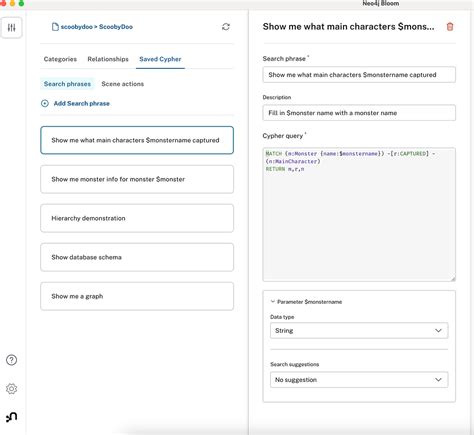The image size is (474, 435).
Task: Click the plus circle Add icon
Action: point(45,103)
